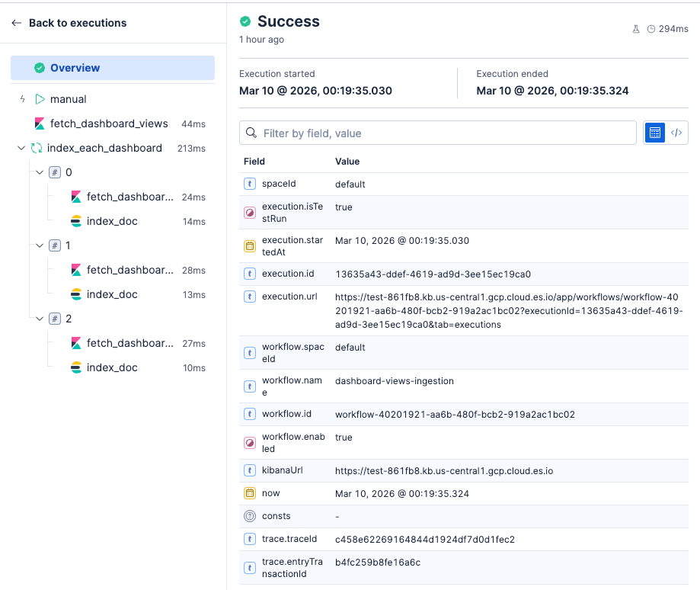Click the manual trigger play icon
The image size is (700, 590).
[40, 99]
